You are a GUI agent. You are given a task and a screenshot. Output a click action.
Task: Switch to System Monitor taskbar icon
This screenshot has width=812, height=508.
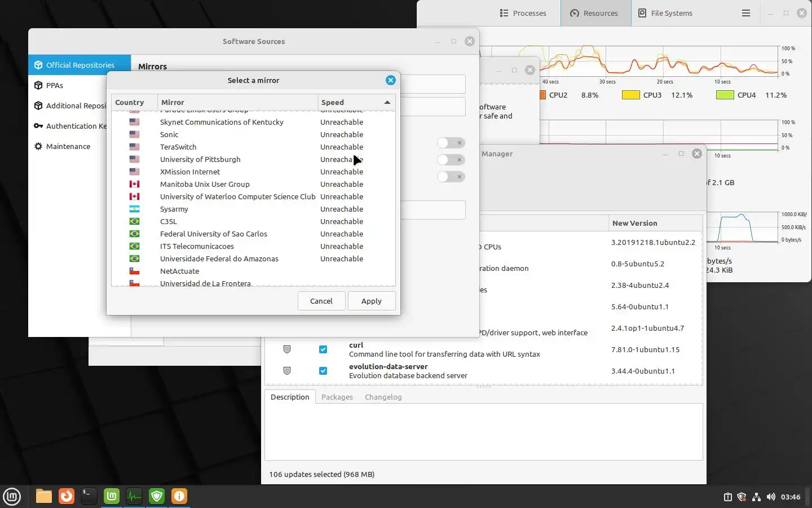(x=134, y=496)
